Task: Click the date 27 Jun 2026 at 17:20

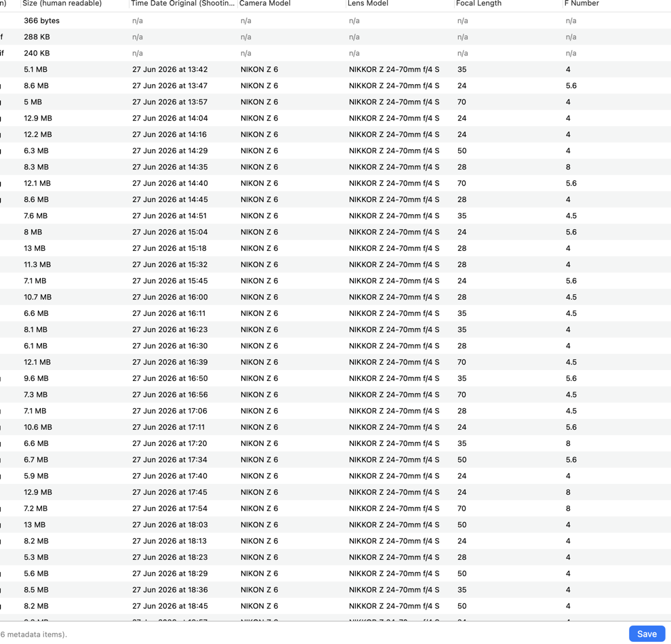Action: [170, 443]
